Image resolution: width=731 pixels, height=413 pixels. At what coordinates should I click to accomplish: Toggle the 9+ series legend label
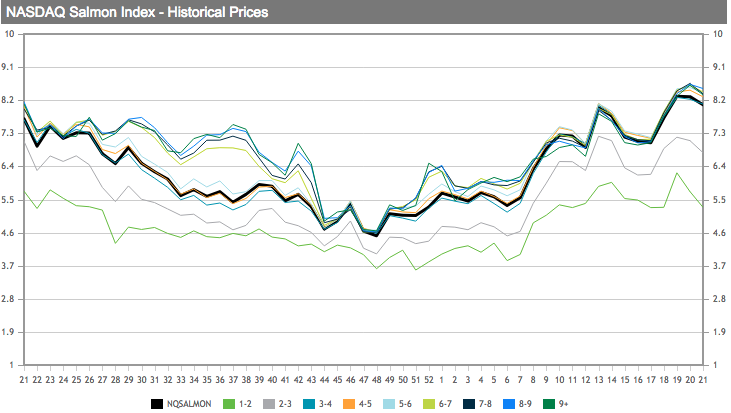(564, 404)
